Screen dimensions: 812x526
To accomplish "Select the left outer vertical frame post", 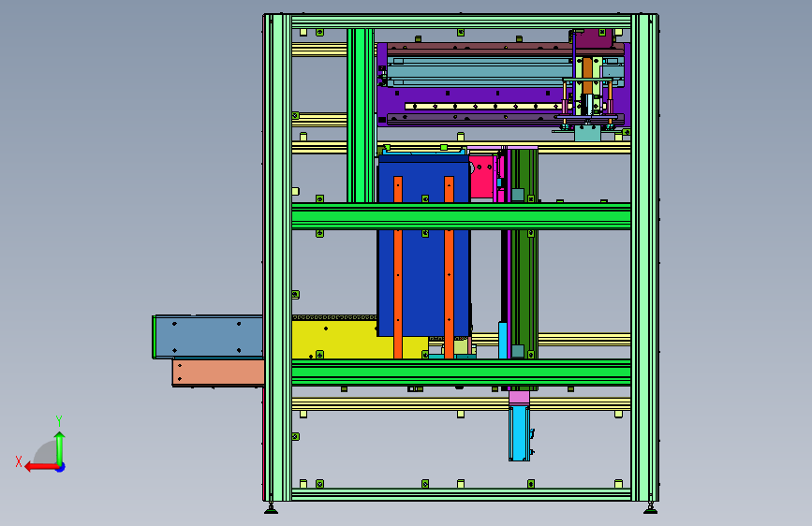I will (x=277, y=257).
